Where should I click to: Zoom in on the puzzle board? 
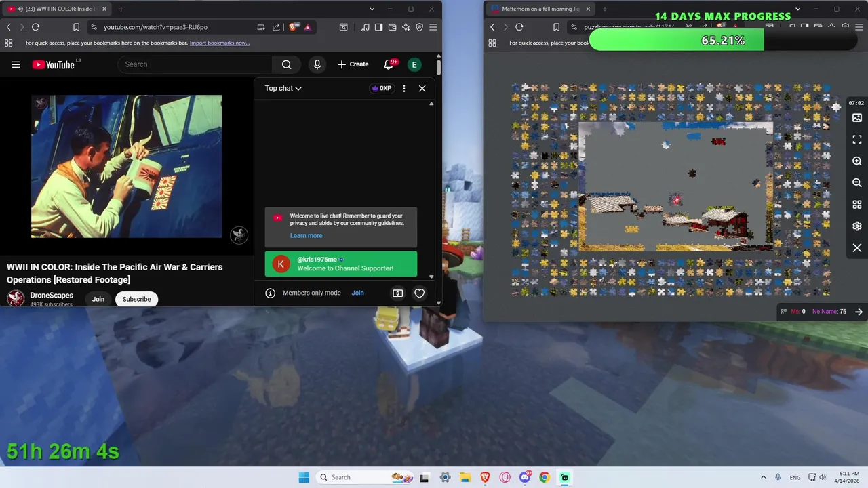857,161
